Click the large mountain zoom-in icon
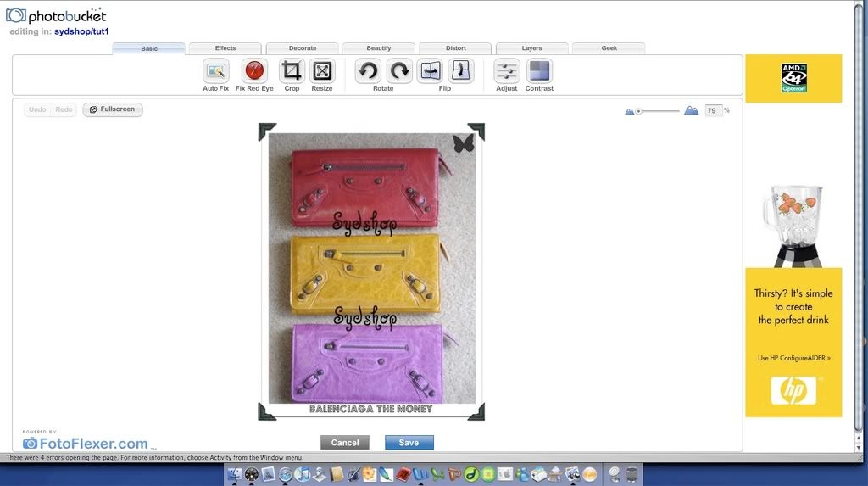Screen dimensions: 868x486 pos(691,110)
